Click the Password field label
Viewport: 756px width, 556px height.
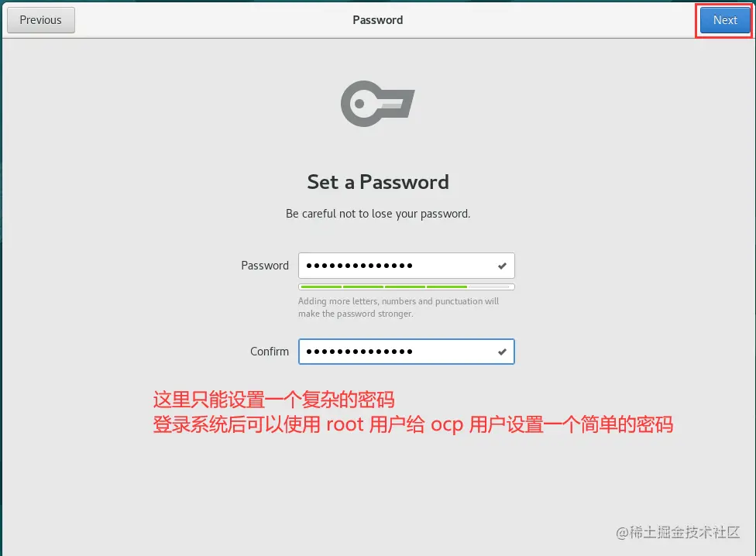[265, 266]
